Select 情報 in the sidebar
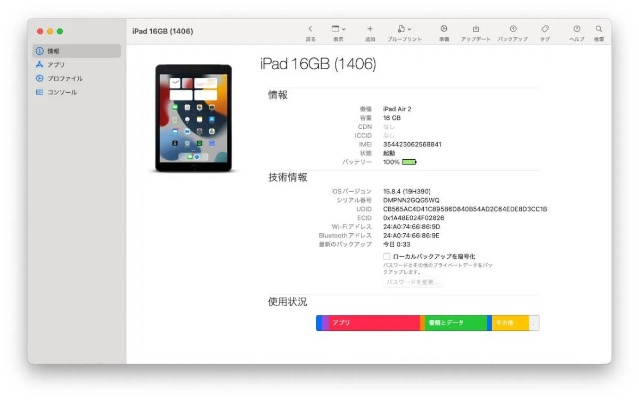639x400 pixels. coord(77,51)
